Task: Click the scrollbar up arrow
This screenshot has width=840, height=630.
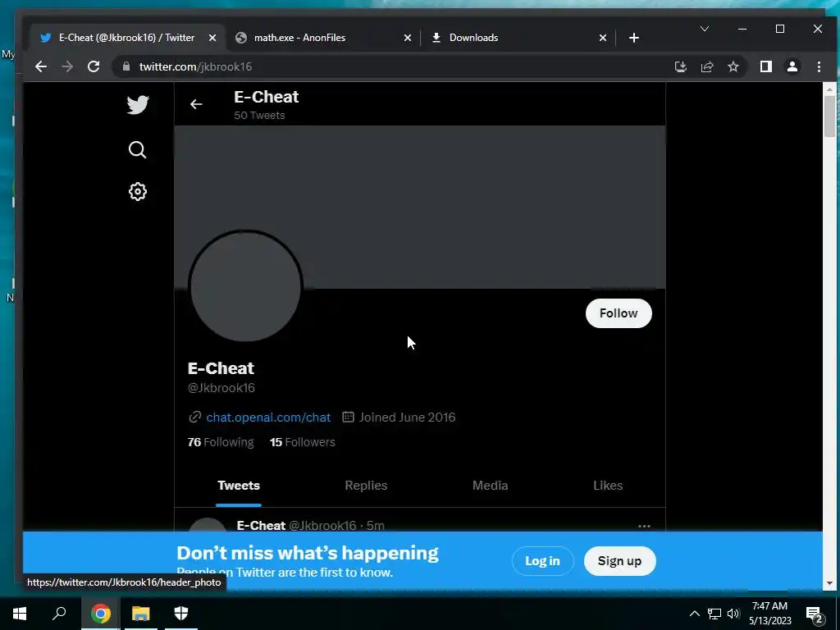Action: 830,89
